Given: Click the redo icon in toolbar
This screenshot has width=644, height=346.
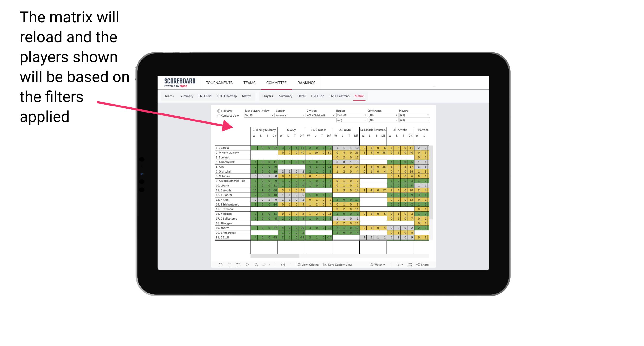Looking at the screenshot, I should [228, 264].
